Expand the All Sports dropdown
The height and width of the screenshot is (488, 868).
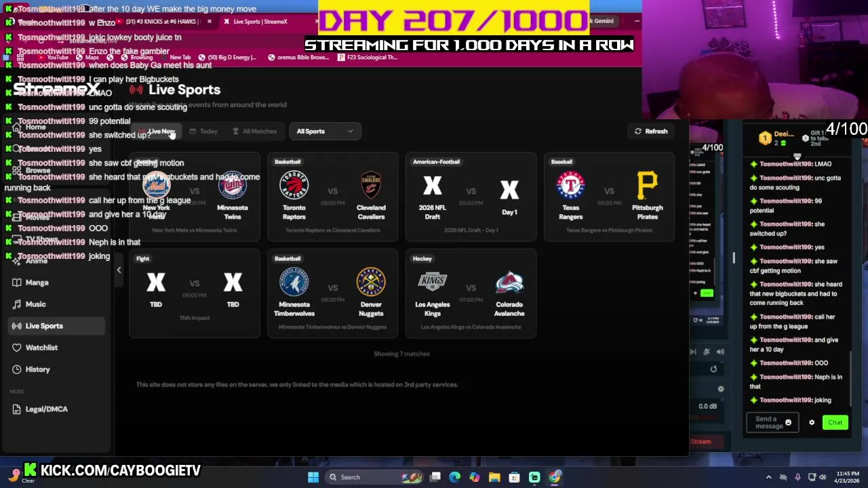324,131
